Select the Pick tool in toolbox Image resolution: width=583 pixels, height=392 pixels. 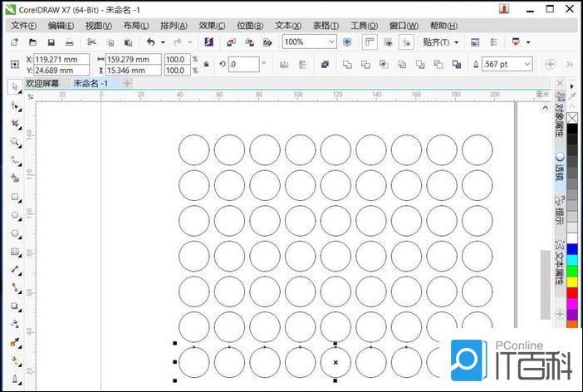15,87
